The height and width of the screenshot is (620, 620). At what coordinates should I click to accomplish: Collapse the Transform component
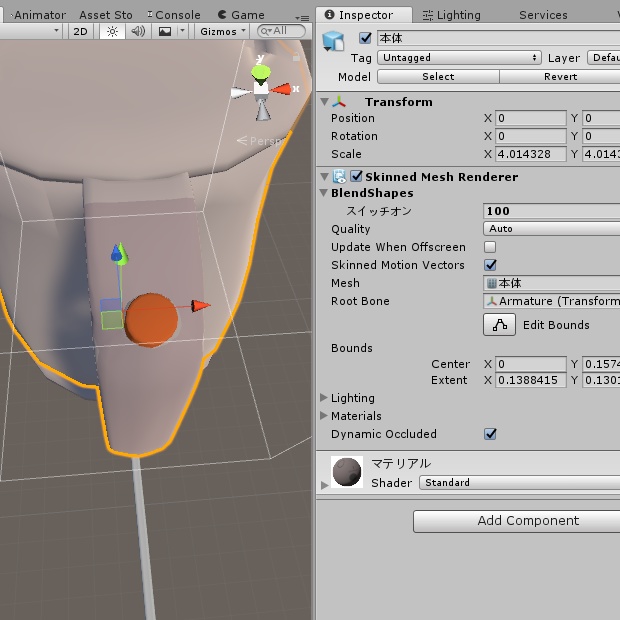click(325, 102)
